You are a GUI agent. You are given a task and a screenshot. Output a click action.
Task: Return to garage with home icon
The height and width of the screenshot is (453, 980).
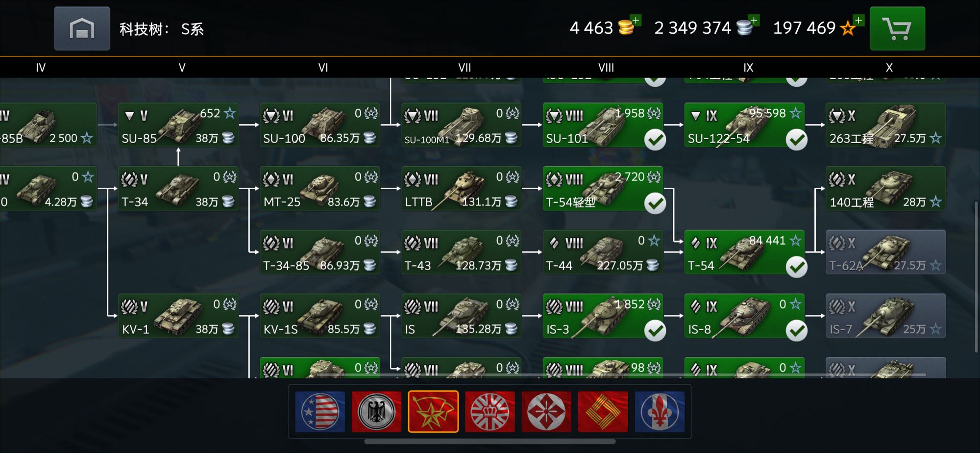[82, 28]
